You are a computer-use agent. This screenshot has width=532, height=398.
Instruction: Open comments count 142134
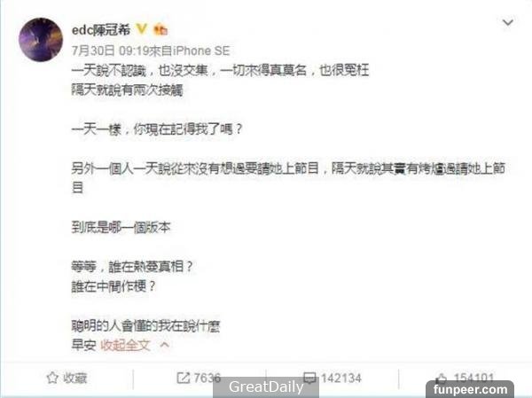(x=340, y=378)
